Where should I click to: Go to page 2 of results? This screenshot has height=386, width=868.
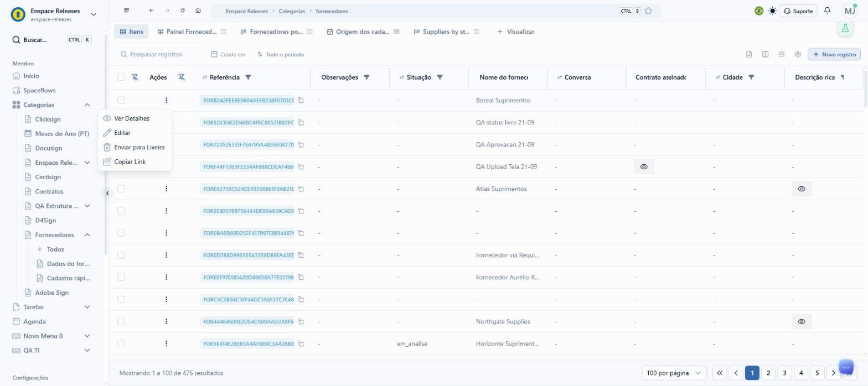[768, 373]
